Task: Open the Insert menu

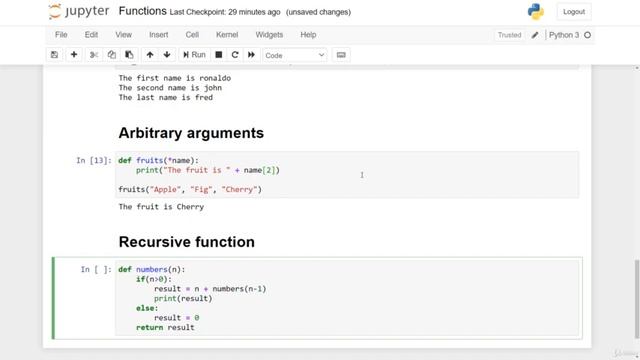Action: coord(159,35)
